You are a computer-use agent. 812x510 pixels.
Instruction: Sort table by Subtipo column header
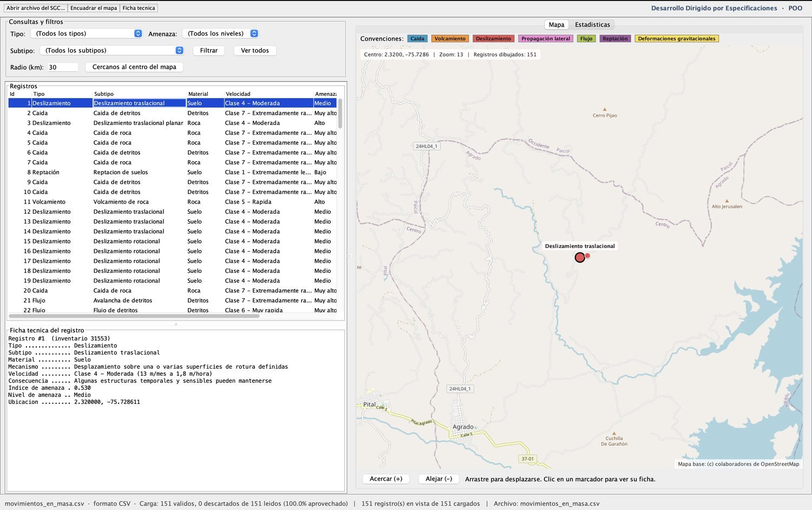139,94
